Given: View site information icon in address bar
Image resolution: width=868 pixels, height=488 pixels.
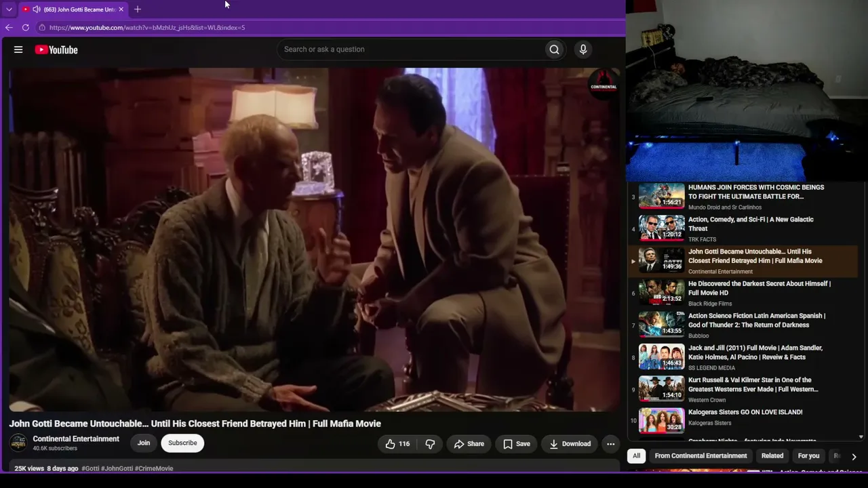Looking at the screenshot, I should [42, 28].
